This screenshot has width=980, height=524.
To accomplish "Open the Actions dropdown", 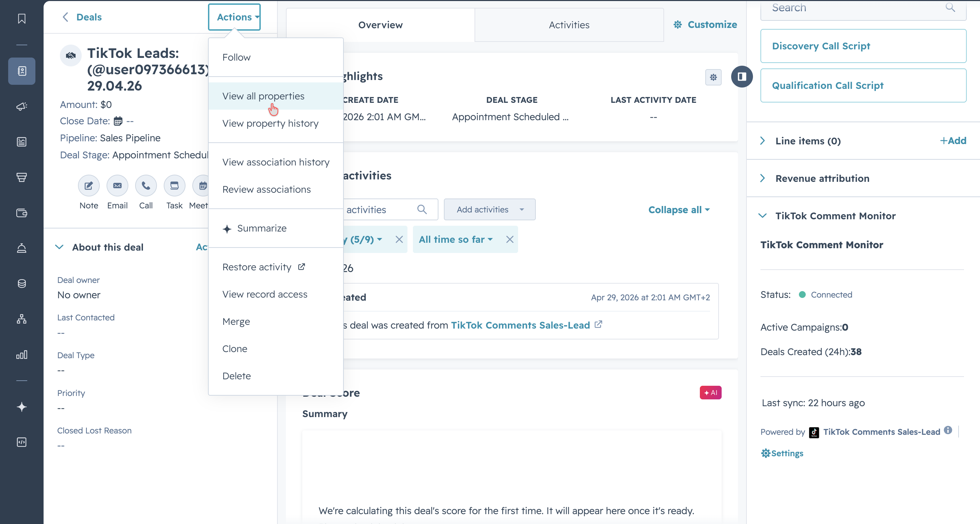I will [x=234, y=17].
